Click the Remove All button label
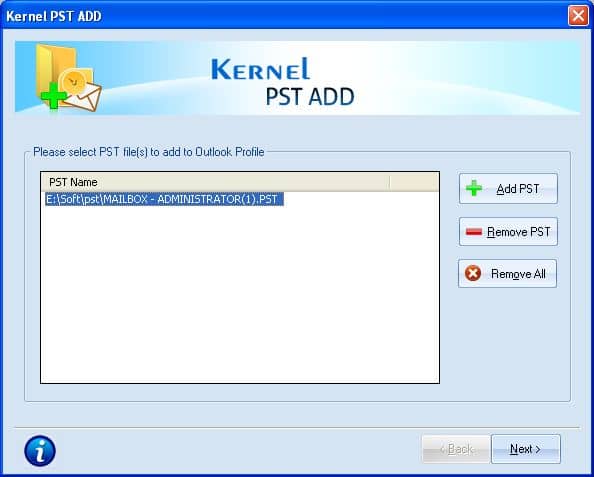This screenshot has width=594, height=477. click(518, 274)
